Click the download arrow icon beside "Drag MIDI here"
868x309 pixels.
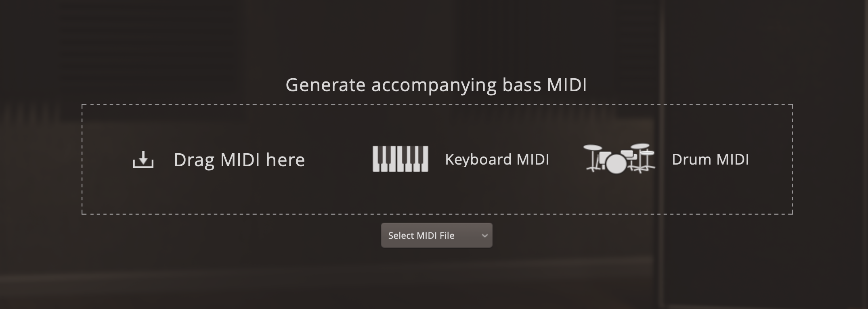(144, 160)
